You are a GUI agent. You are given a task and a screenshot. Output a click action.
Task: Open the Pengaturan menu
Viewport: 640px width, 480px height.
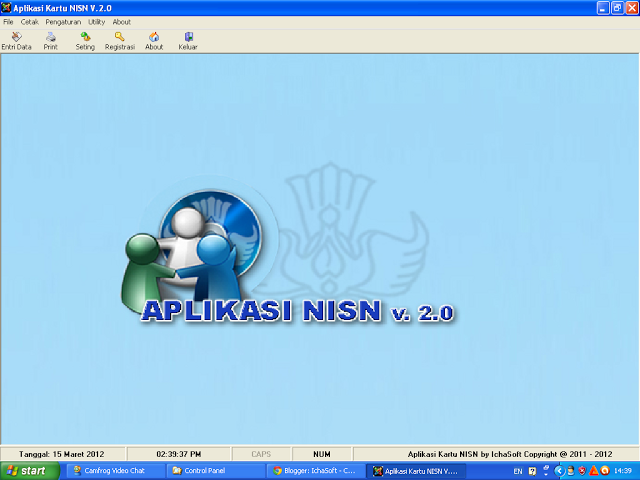coord(63,22)
